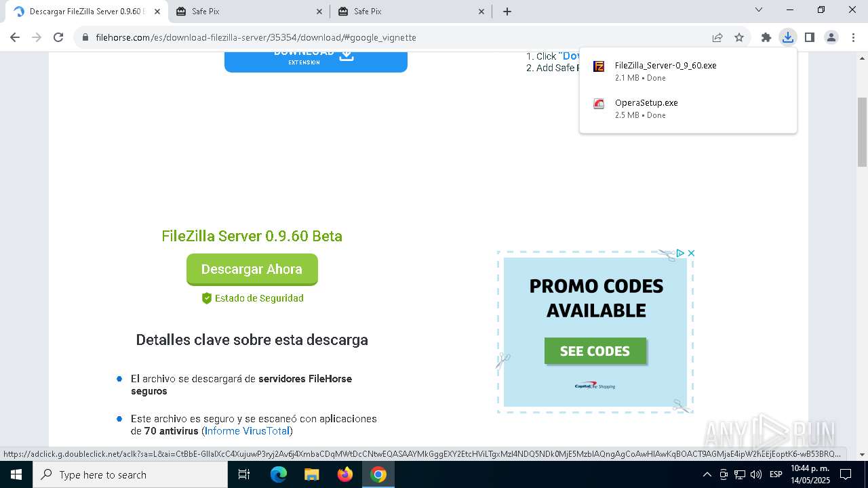Switch the ESP input language indicator
Screen dimensions: 868x488
(x=776, y=474)
